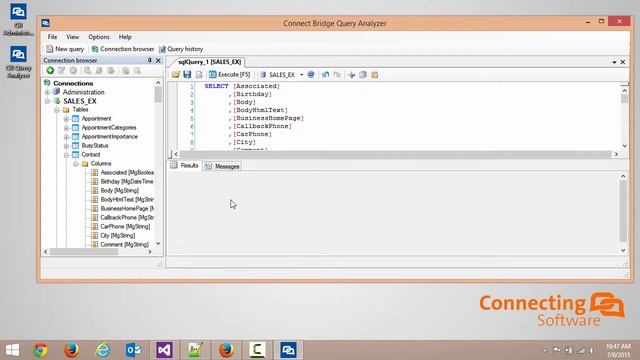Select the Body [MgString] column

(120, 191)
